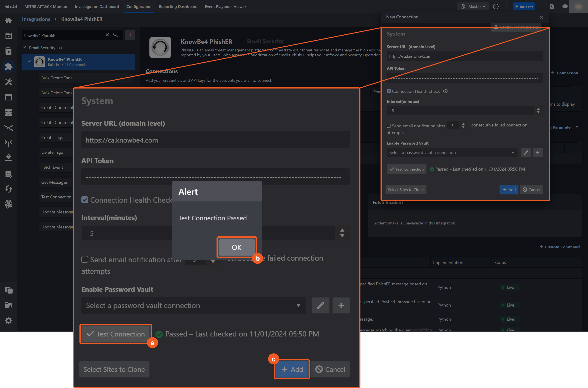Viewport: 588px width, 388px height.
Task: Collapse the Email Security category in the list
Action: click(24, 47)
